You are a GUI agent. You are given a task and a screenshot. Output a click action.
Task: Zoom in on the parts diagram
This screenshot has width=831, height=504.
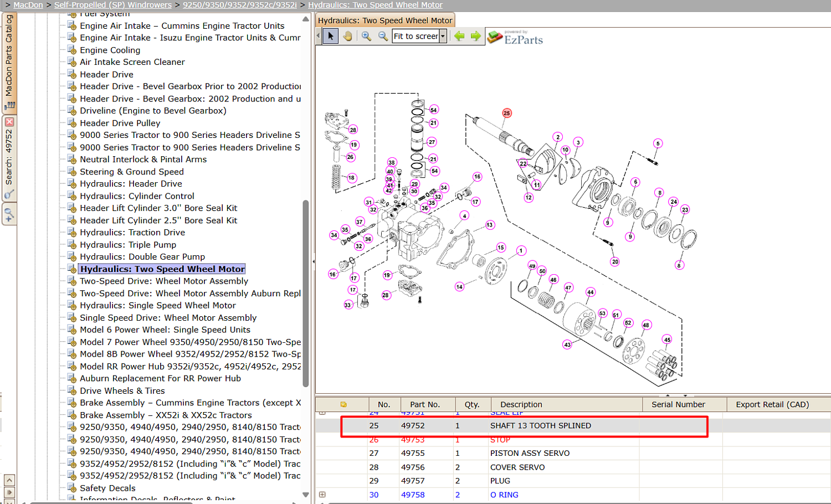[x=366, y=36]
